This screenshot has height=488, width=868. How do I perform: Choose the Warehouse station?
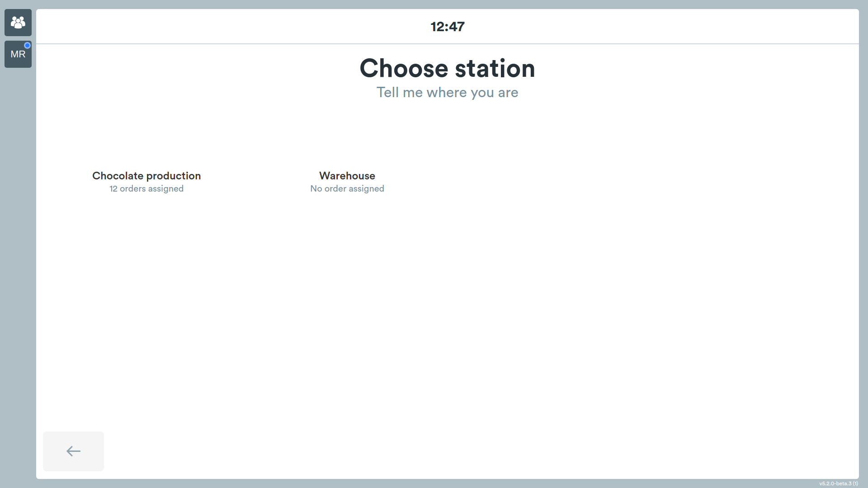347,182
